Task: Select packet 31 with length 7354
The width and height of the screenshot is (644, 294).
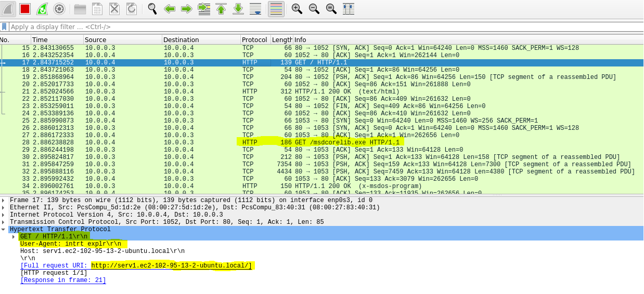Action: [x=321, y=164]
